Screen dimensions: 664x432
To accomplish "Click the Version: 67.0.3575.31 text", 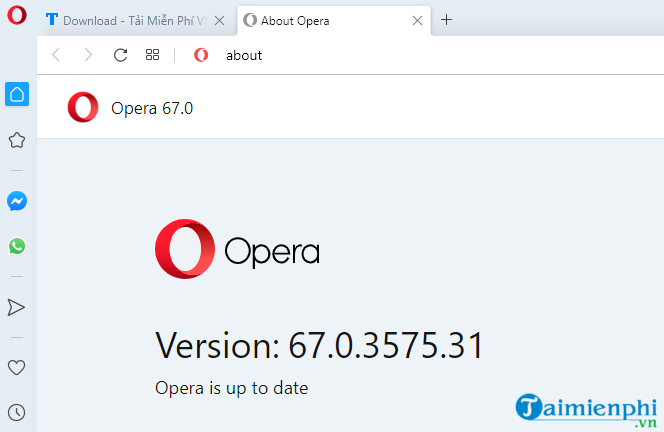I will [319, 346].
